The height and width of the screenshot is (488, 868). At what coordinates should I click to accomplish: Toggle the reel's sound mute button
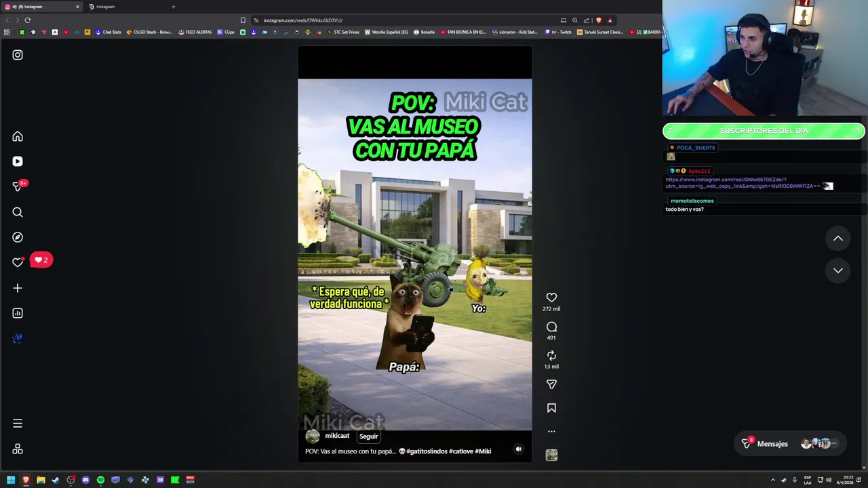(519, 449)
